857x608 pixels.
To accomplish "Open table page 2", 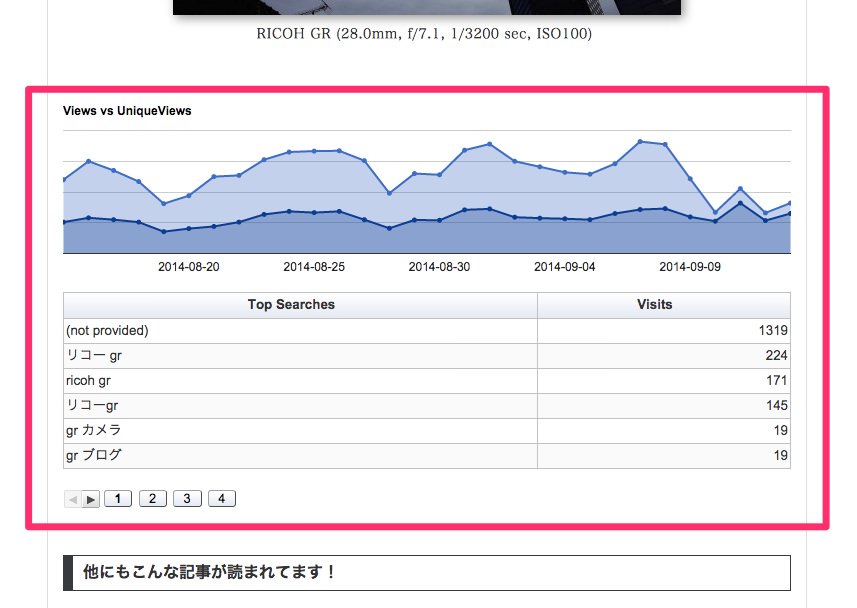I will pos(152,499).
